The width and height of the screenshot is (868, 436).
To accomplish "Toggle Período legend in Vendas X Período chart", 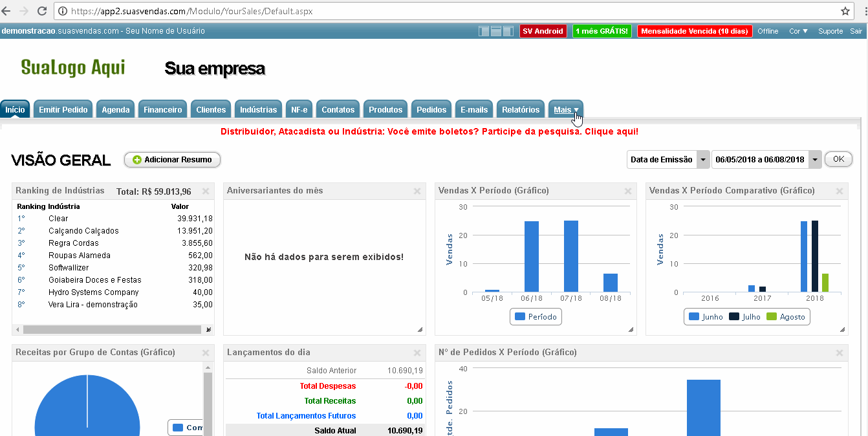I will pyautogui.click(x=536, y=317).
